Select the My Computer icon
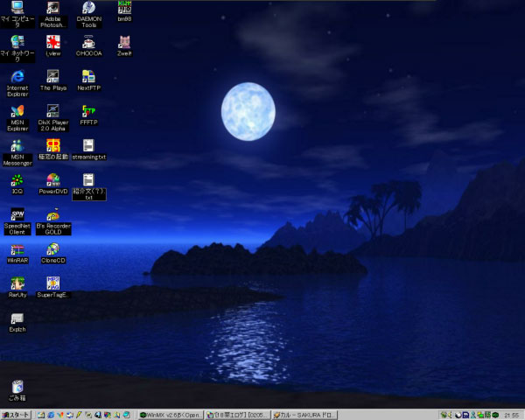Image resolution: width=525 pixels, height=420 pixels. click(x=17, y=9)
